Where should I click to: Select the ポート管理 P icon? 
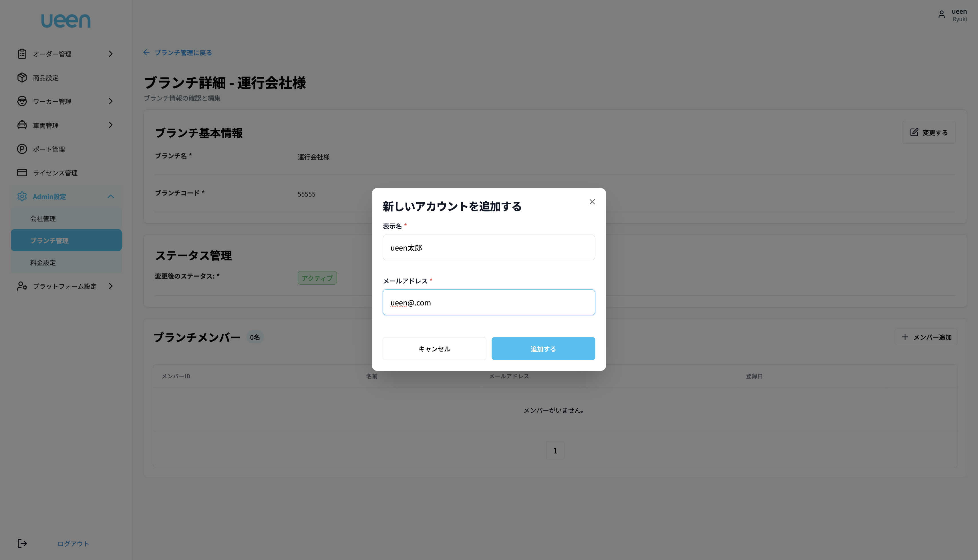click(22, 149)
